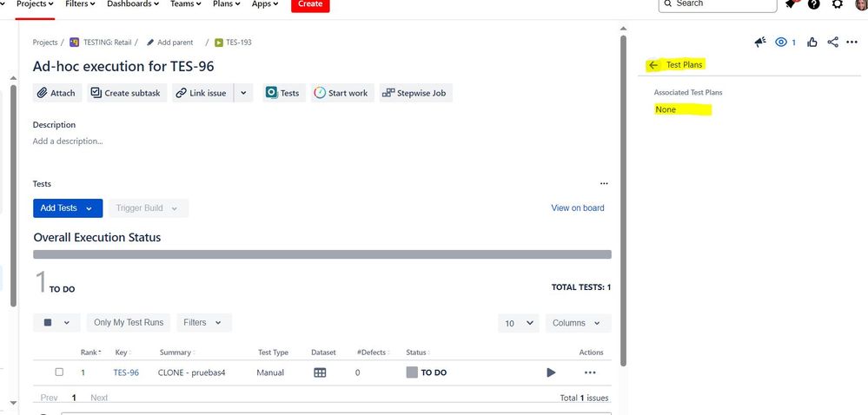Open the Filters dropdown
The image size is (868, 415).
click(204, 323)
